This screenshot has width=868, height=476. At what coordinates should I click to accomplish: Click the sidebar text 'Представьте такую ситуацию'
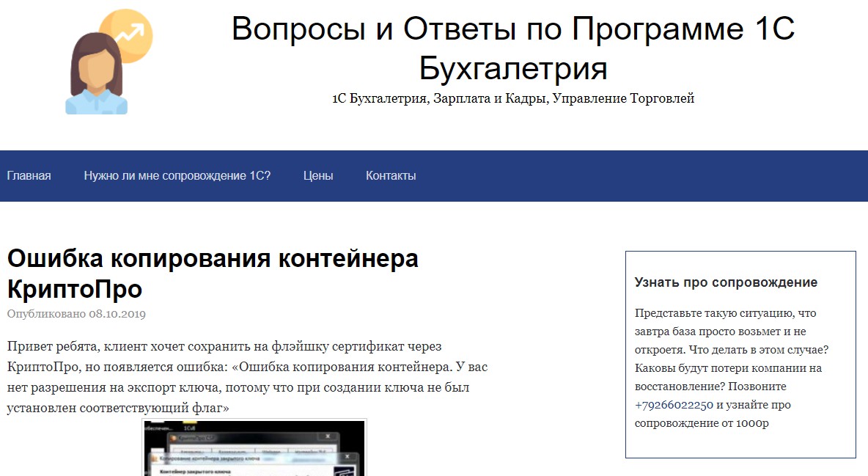click(x=732, y=368)
